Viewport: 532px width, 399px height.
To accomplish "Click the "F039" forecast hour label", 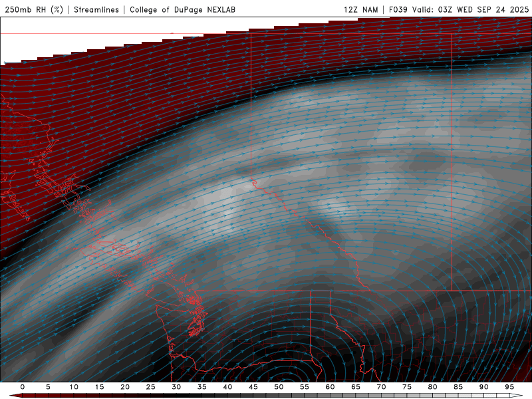I will [x=398, y=9].
